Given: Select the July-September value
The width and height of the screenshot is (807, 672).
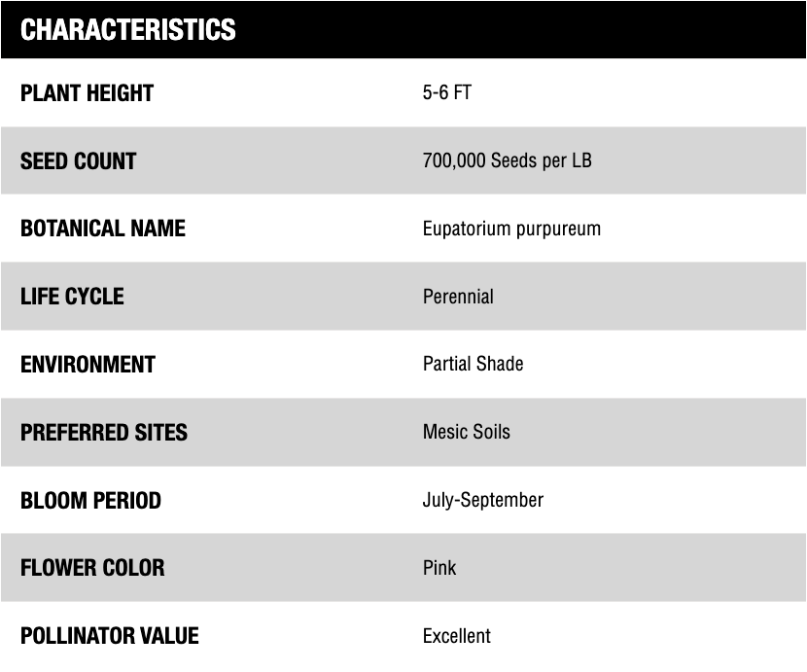Looking at the screenshot, I should point(482,500).
